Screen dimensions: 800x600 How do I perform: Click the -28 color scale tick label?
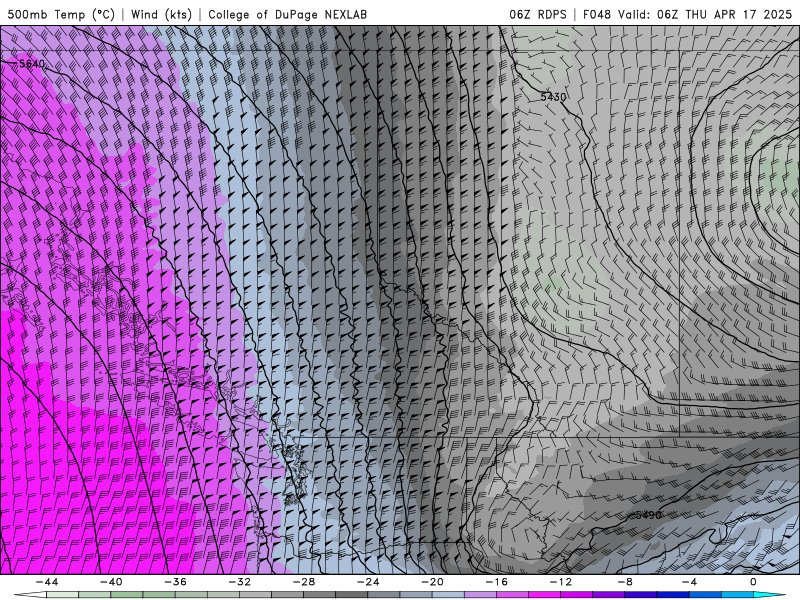click(x=304, y=582)
